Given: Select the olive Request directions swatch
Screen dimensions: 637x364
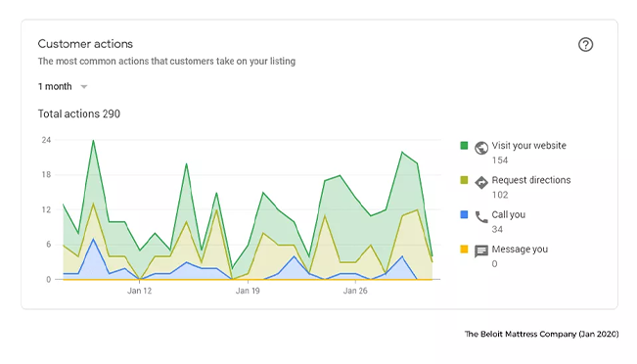Looking at the screenshot, I should tap(464, 180).
